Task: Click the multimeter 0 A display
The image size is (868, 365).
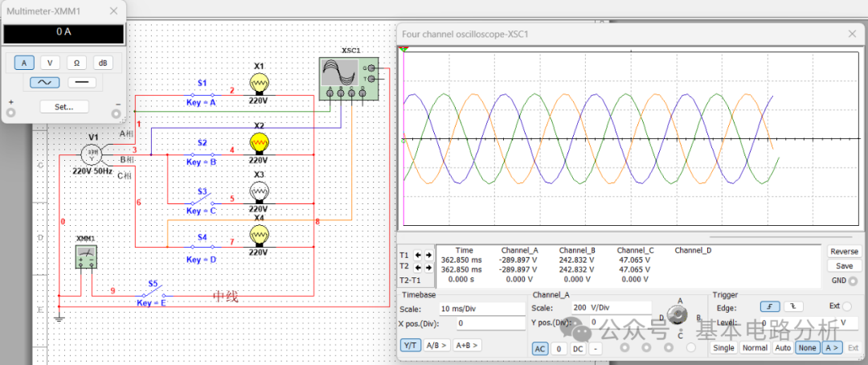Action: [x=63, y=33]
